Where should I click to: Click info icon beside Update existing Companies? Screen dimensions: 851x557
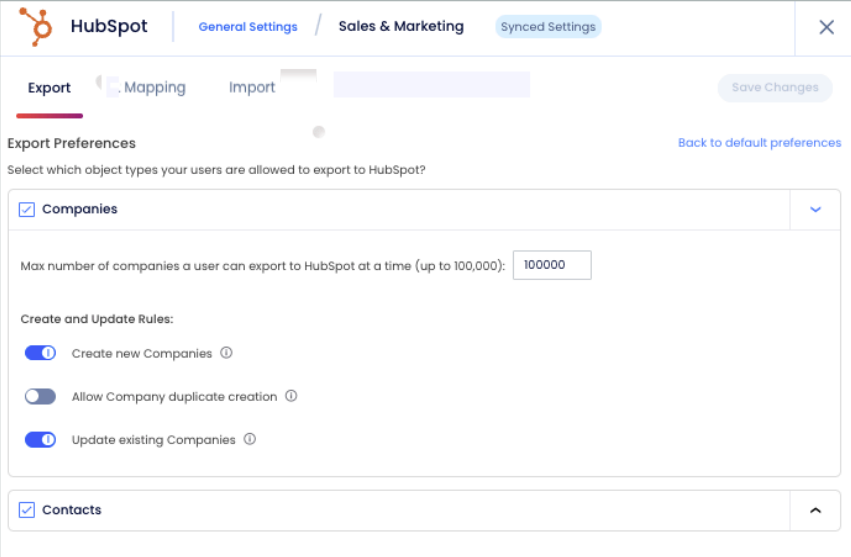click(250, 439)
